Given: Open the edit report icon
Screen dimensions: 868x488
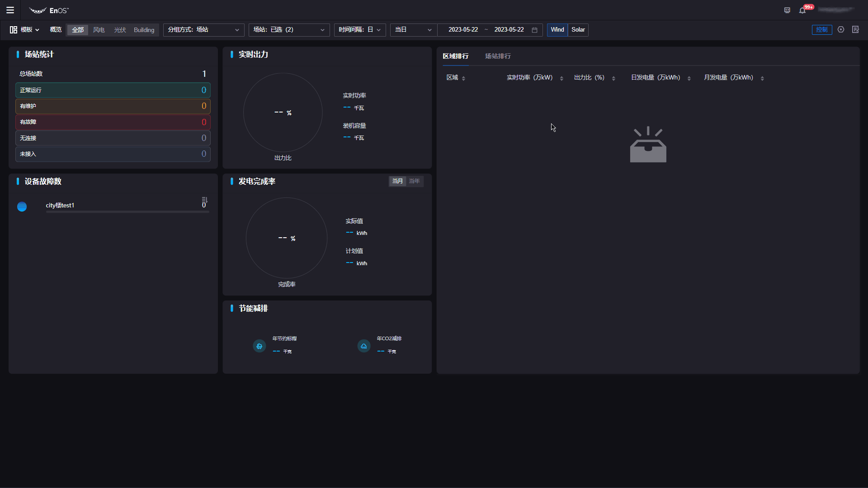Looking at the screenshot, I should (855, 29).
